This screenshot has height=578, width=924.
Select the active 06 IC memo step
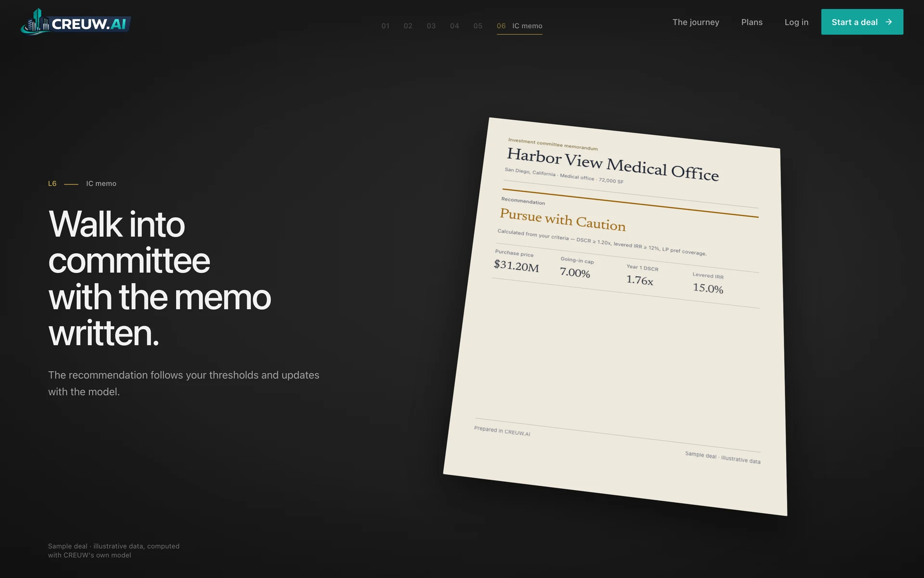(x=519, y=26)
